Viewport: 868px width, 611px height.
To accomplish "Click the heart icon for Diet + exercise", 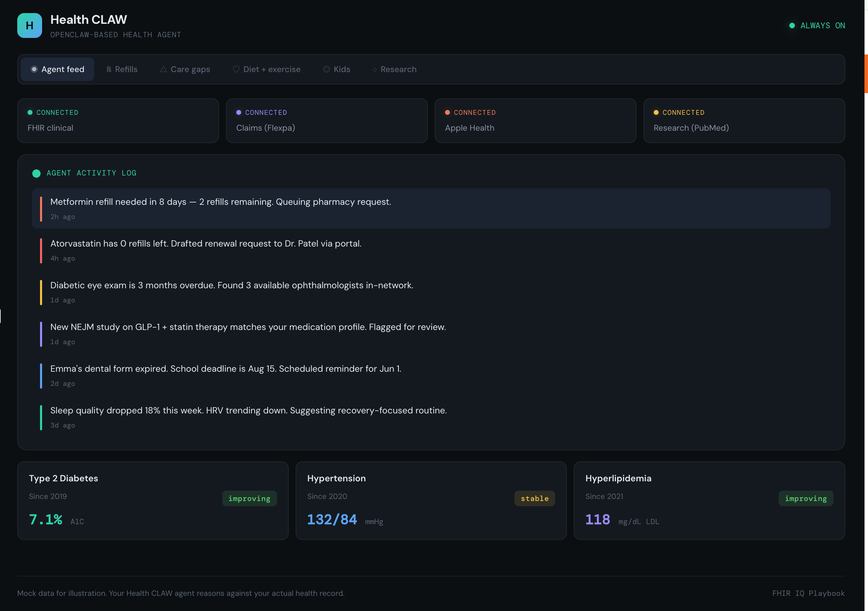I will coord(236,69).
